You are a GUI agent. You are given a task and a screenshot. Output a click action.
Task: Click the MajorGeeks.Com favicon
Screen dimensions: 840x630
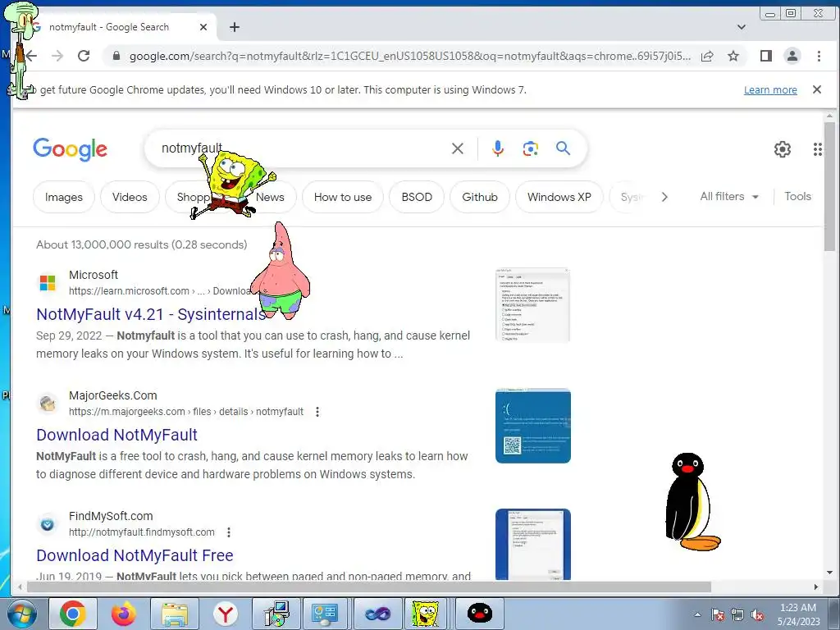[x=48, y=404]
